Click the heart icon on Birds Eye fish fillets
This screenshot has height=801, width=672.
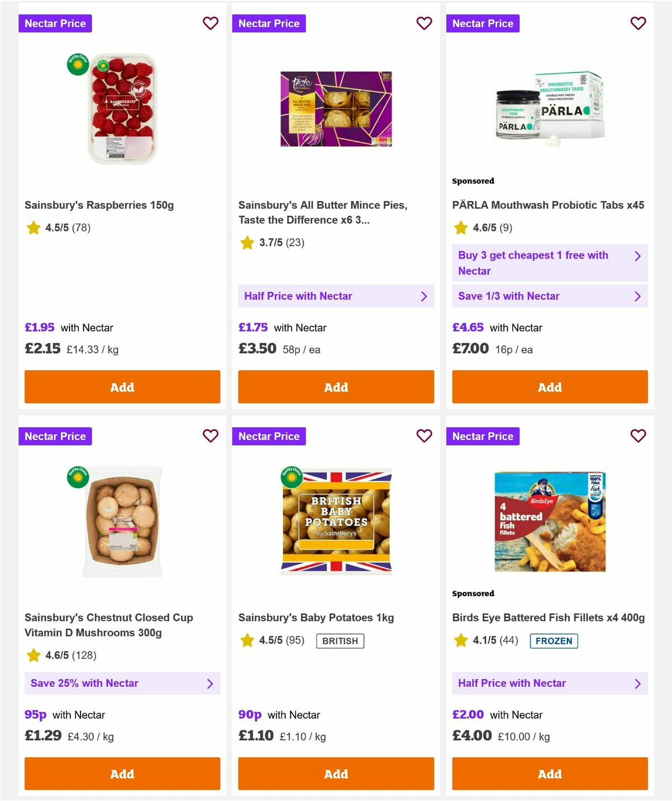(638, 436)
